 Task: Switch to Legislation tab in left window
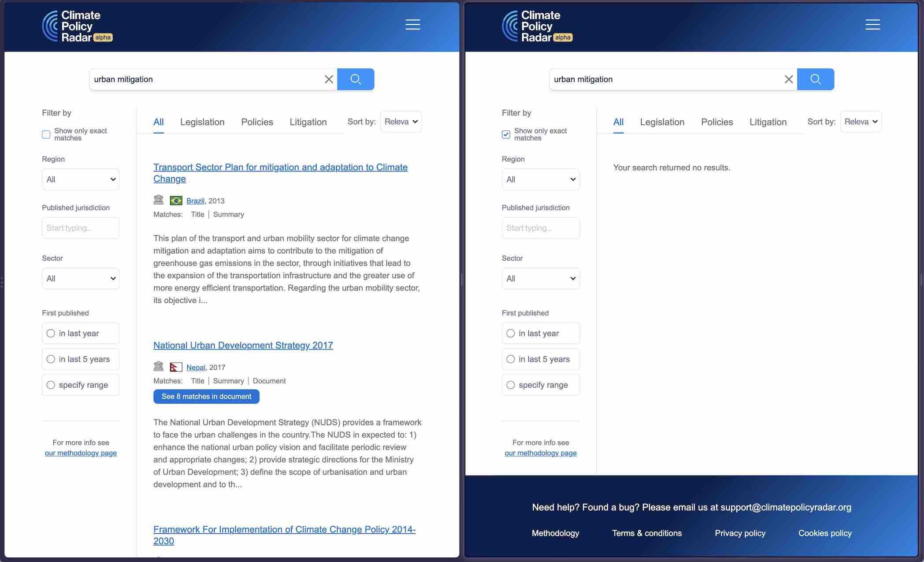[202, 122]
